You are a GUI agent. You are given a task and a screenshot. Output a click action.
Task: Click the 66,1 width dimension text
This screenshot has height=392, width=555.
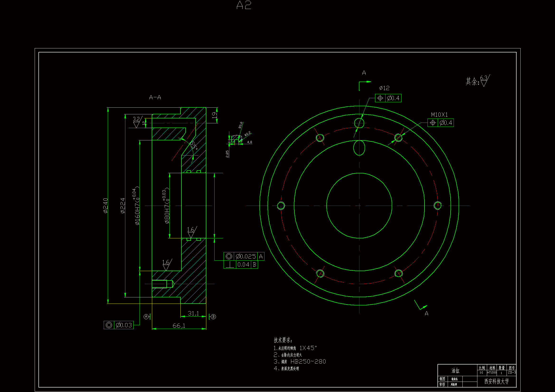179,326
